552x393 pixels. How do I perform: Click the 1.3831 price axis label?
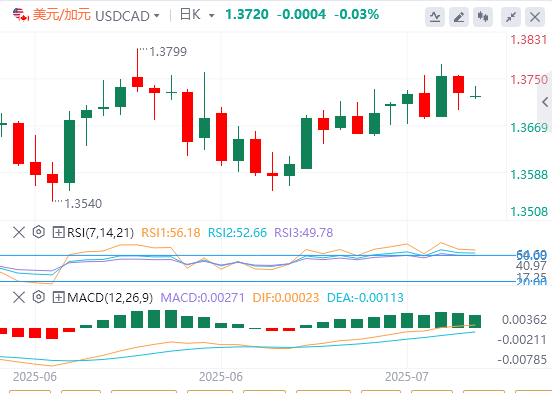[529, 39]
